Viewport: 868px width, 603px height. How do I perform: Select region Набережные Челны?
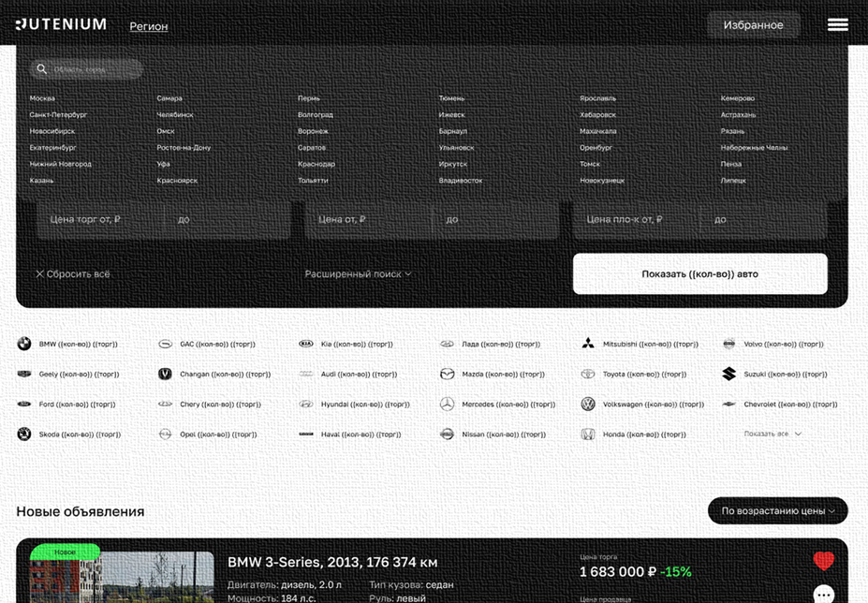tap(754, 148)
